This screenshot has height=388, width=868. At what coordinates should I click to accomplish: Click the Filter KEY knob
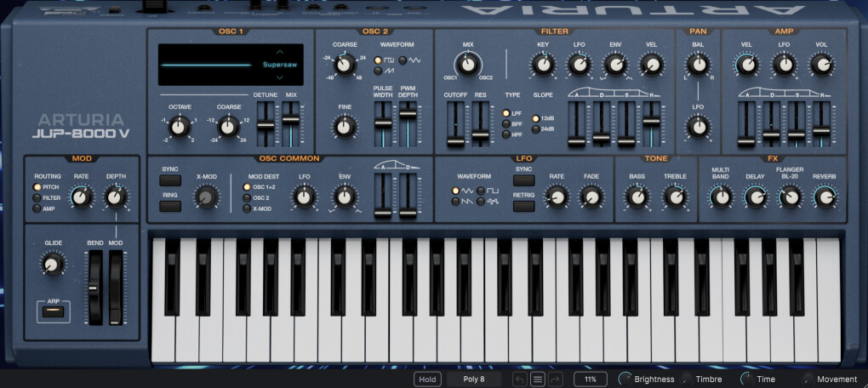(x=543, y=66)
